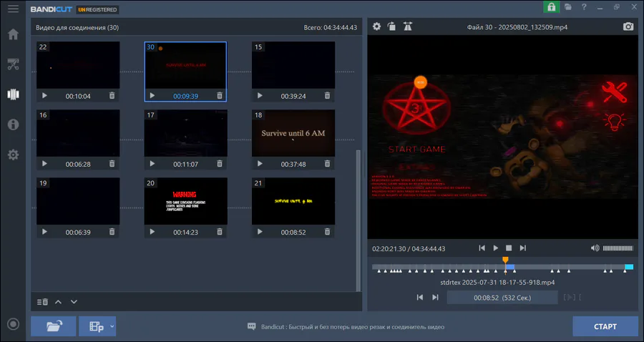Open Settings gear in sidebar
Image resolution: width=644 pixels, height=342 pixels.
point(13,155)
